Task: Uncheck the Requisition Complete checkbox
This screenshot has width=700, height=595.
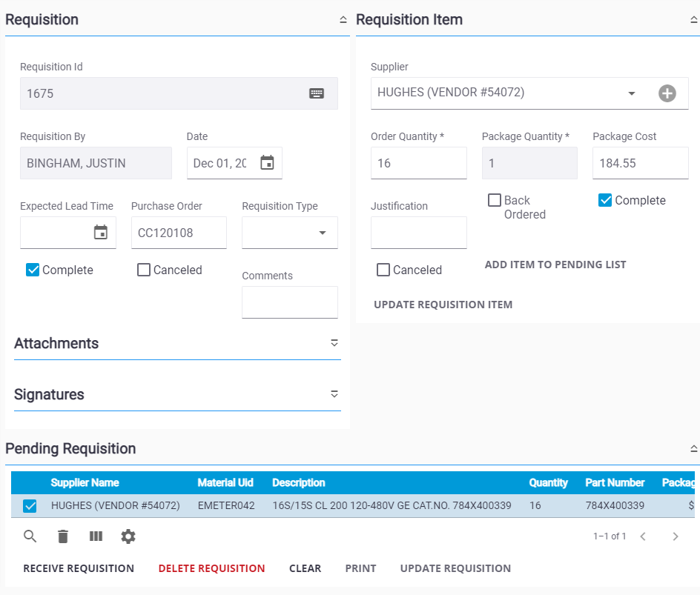Action: coord(33,270)
